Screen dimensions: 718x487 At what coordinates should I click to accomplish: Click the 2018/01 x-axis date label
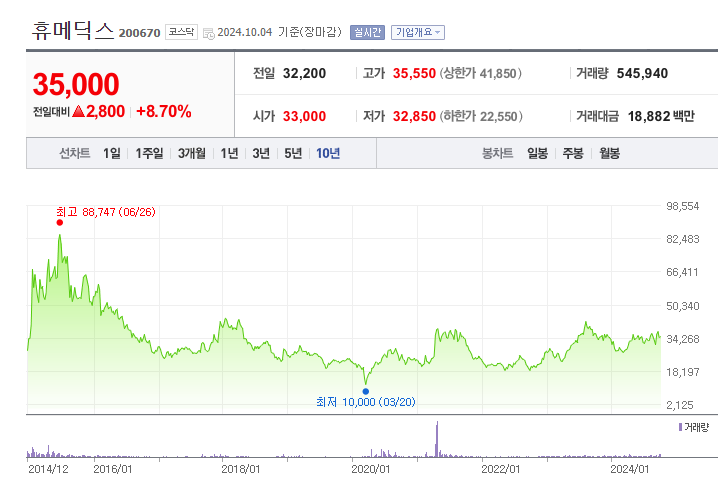click(241, 469)
